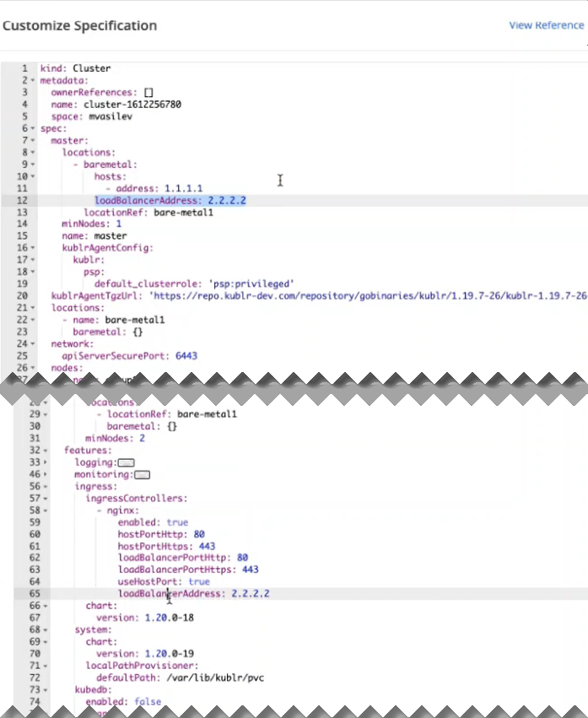Fold the chart block on line 69
Image resolution: width=588 pixels, height=718 pixels.
point(45,642)
